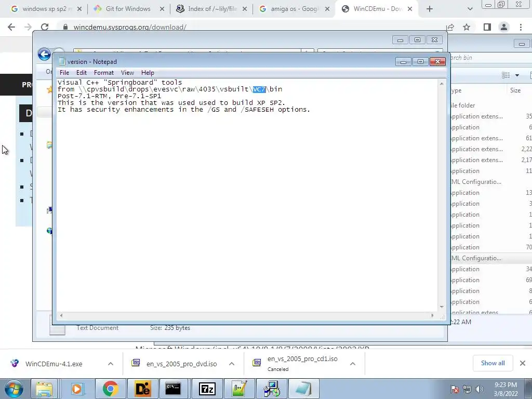Screen dimensions: 532x399
Task: Share this page using share icon
Action: coord(450,27)
